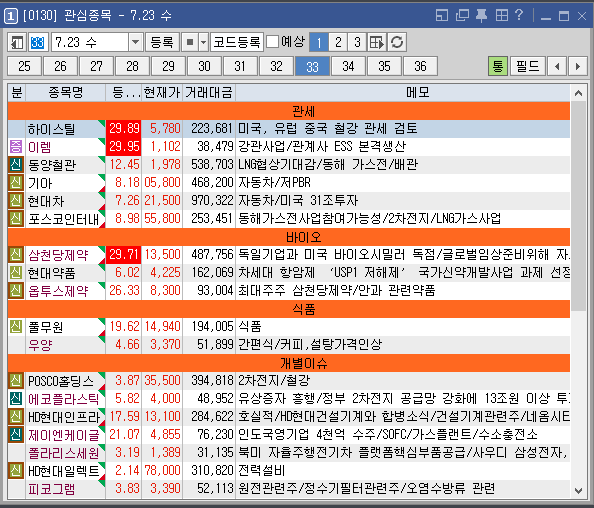Click the vertical scrollbar thumb
Screen dimensions: 594x508
point(578,206)
